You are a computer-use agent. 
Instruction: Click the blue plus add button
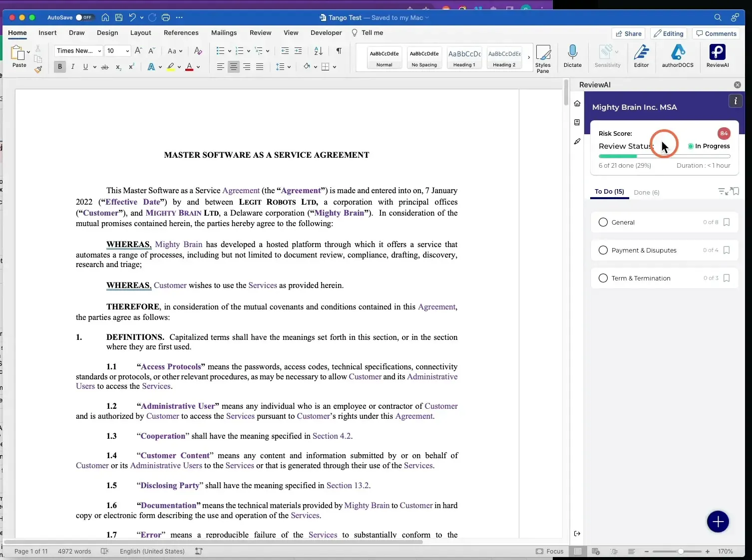pos(718,522)
